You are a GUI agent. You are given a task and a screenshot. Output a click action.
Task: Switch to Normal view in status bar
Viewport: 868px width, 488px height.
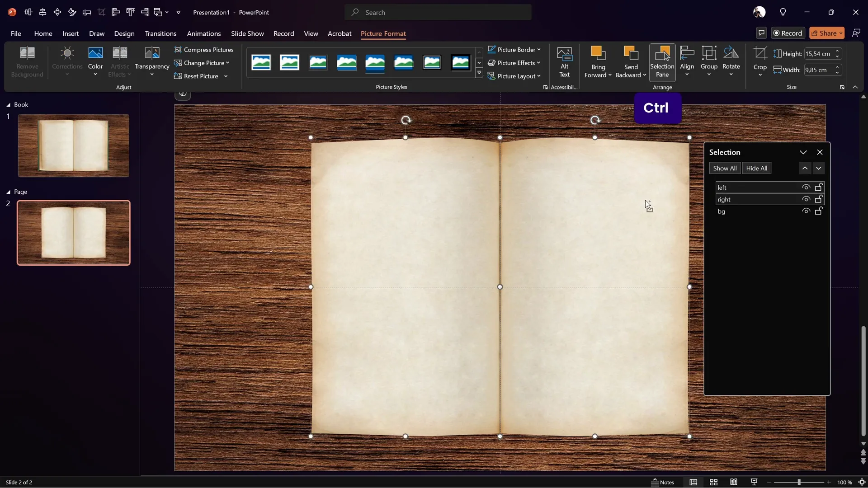pos(693,482)
